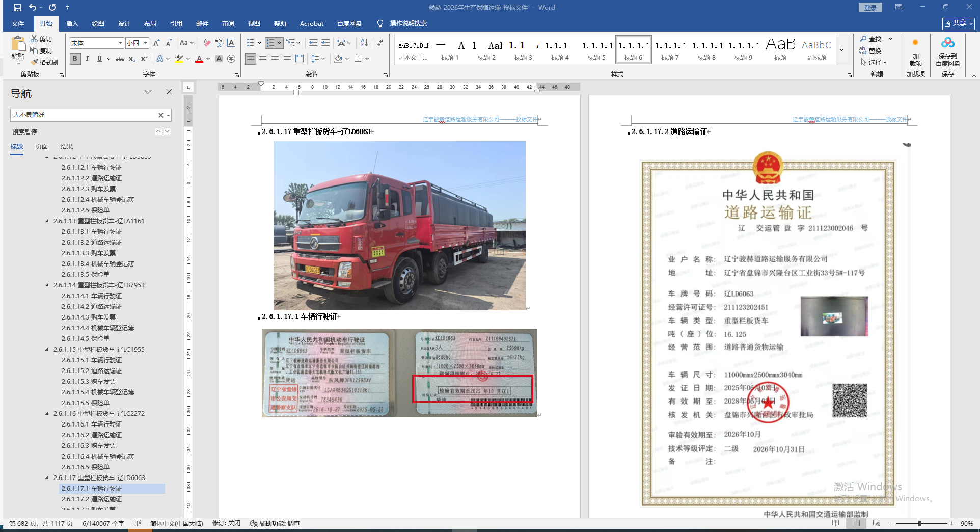The height and width of the screenshot is (532, 980).
Task: Center-align the paragraph text
Action: click(263, 59)
